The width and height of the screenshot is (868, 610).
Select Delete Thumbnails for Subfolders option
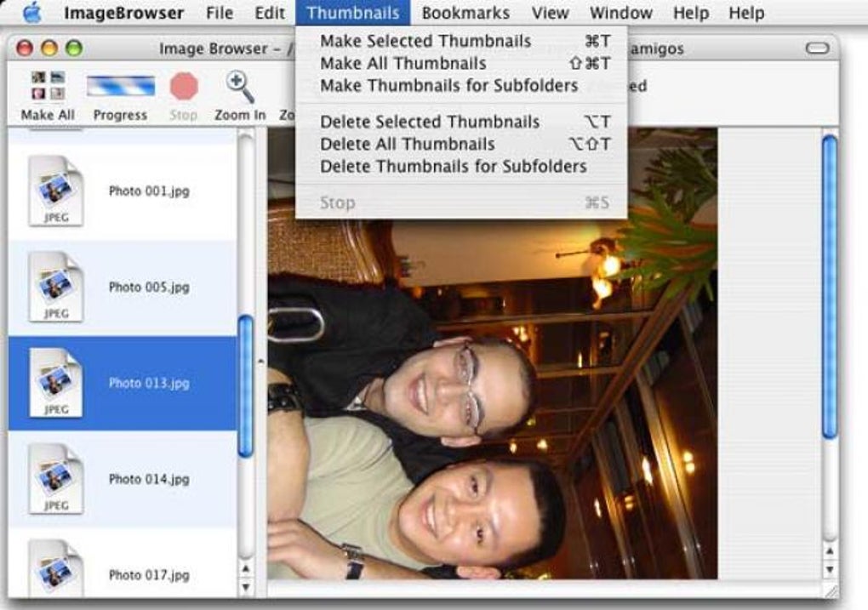tap(452, 167)
